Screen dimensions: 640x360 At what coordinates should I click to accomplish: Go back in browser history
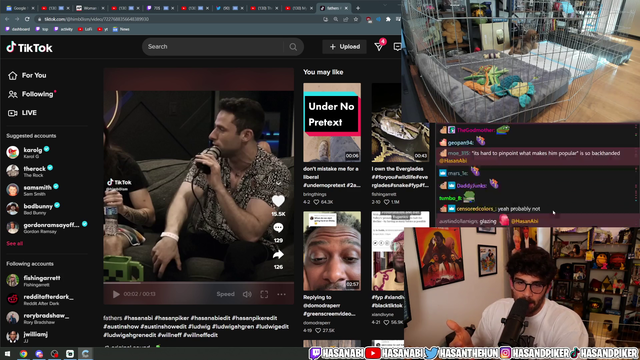[x=7, y=19]
